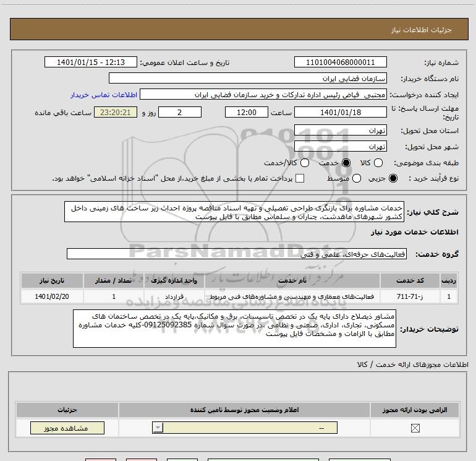Click the delivery city field تهران
The height and width of the screenshot is (461, 476).
(x=340, y=147)
